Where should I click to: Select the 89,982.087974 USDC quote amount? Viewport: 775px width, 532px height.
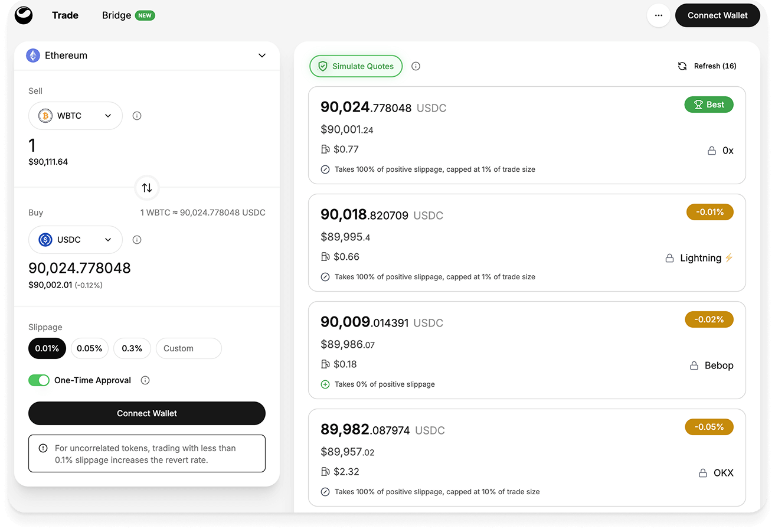(382, 430)
